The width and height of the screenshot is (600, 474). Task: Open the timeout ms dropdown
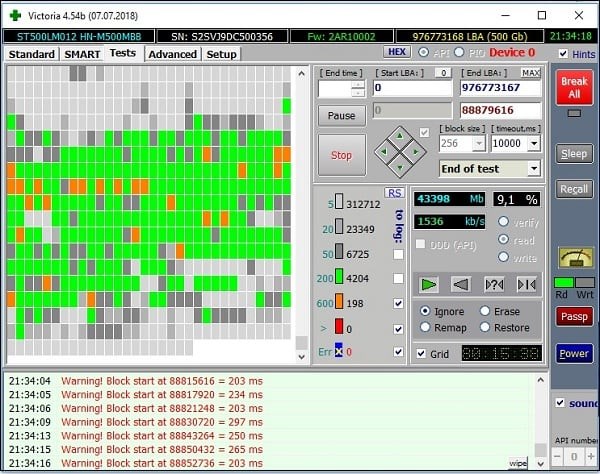(534, 143)
